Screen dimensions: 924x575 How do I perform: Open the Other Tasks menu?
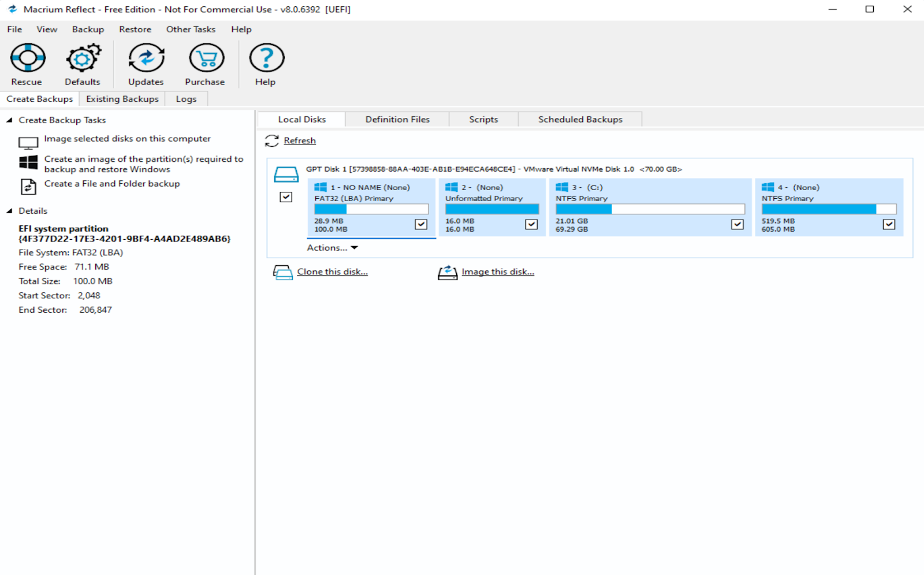[191, 29]
